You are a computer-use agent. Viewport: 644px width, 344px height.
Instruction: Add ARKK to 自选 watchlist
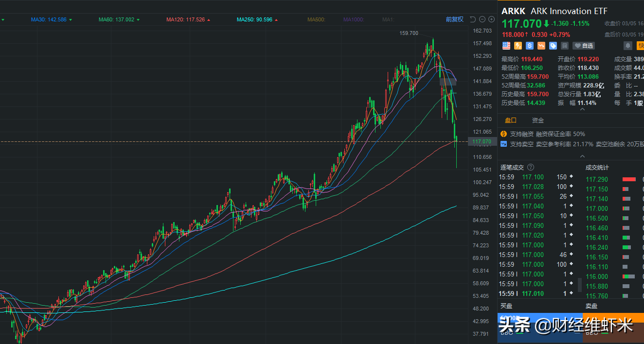584,46
